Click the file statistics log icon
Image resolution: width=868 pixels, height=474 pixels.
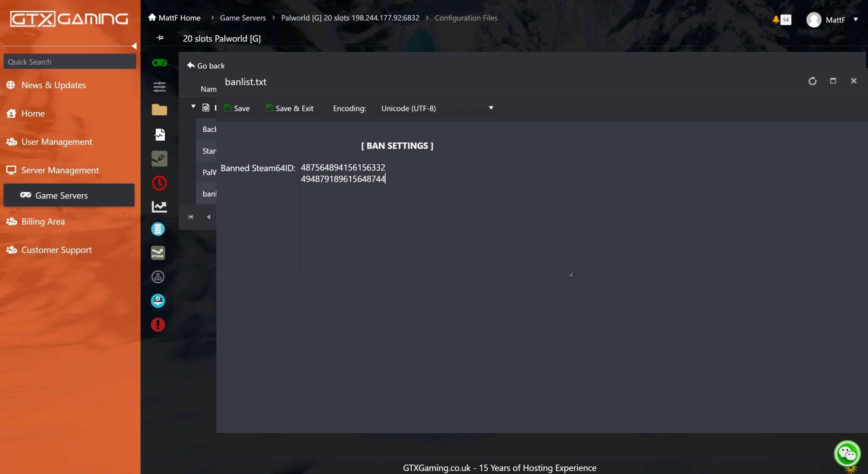point(159,134)
